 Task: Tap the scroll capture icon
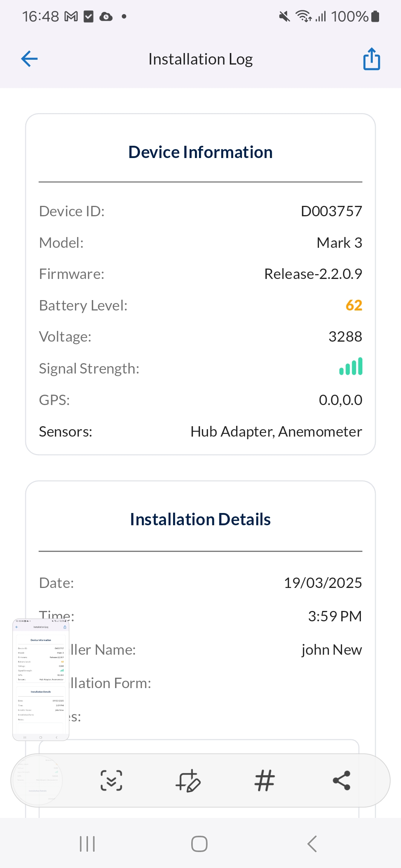(111, 780)
